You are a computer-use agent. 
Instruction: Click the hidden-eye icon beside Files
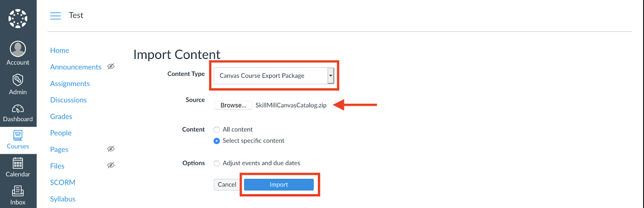pyautogui.click(x=111, y=165)
